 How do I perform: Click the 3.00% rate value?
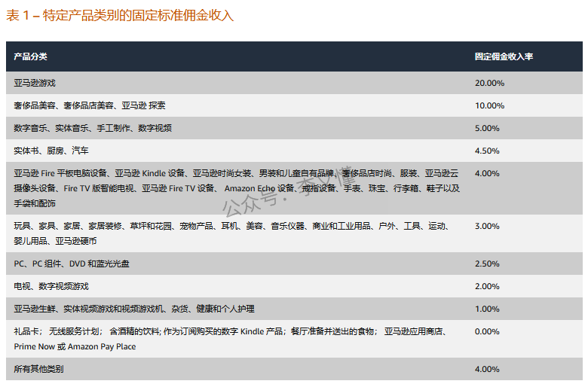pyautogui.click(x=487, y=226)
